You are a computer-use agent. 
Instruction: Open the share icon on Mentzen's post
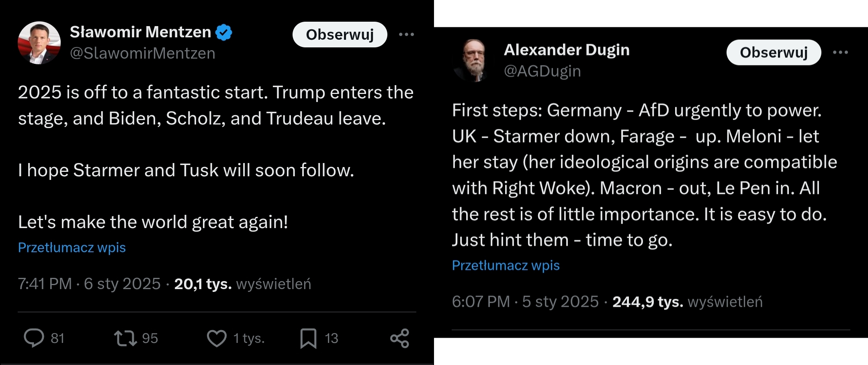click(x=399, y=338)
